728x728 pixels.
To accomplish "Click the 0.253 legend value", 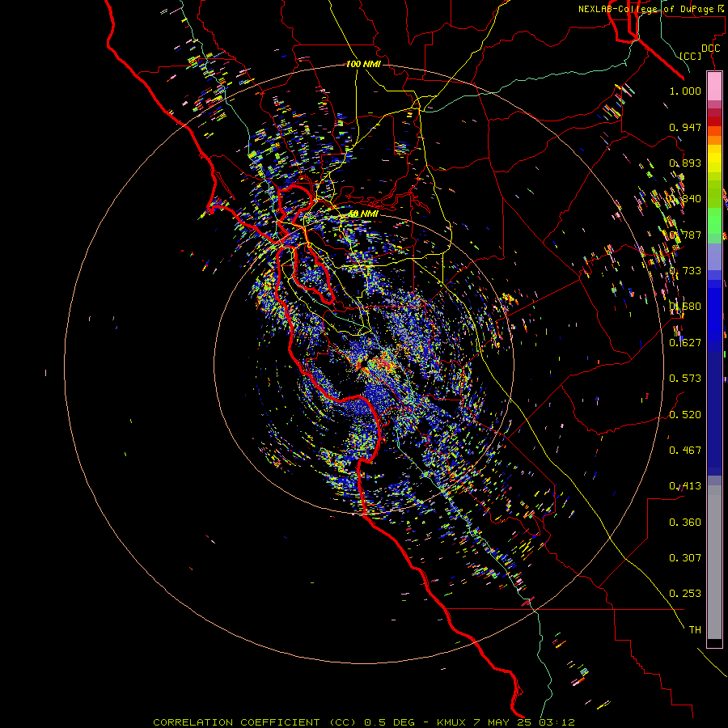I will (x=685, y=594).
